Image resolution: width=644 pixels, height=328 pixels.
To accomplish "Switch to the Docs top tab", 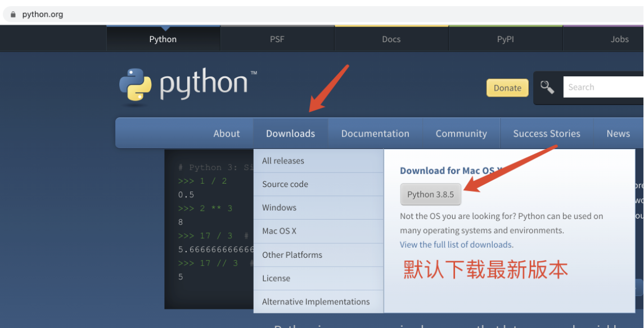I will [x=391, y=39].
